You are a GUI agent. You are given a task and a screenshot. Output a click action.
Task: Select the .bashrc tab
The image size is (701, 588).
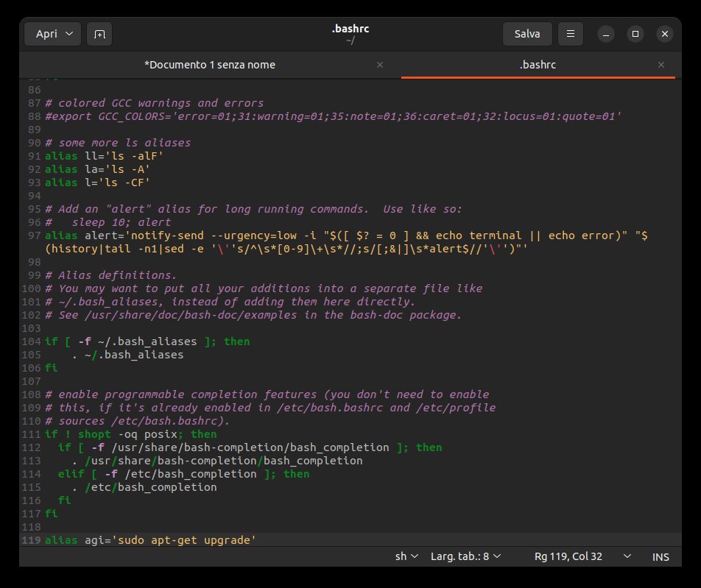click(x=538, y=65)
